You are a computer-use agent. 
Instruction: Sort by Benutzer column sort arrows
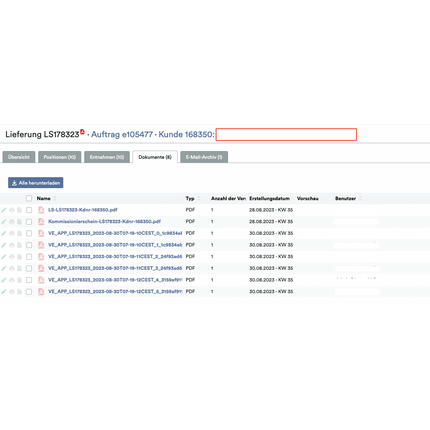(360, 198)
